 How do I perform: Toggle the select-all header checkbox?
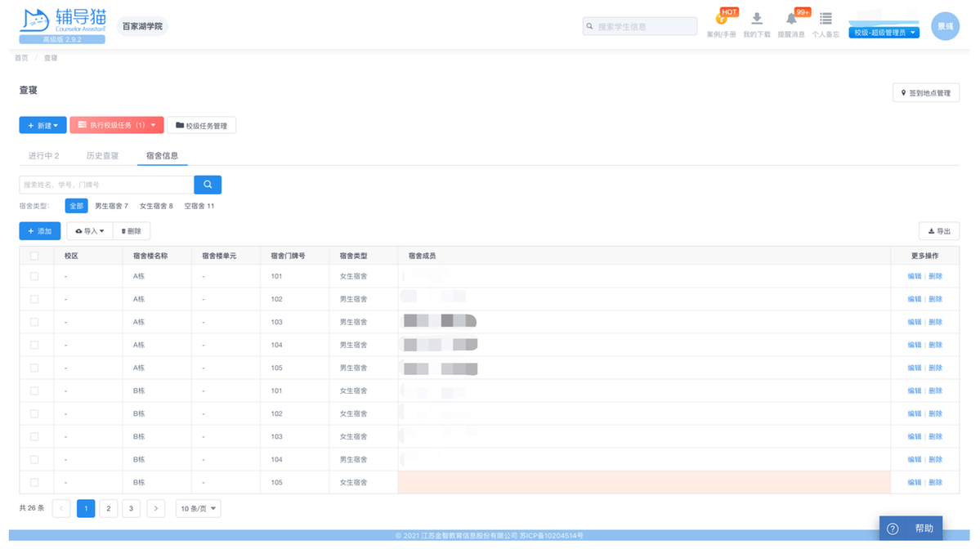[x=34, y=256]
